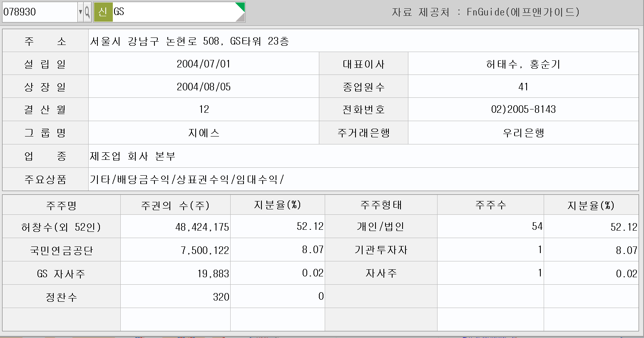Click the 업 종 industry label
Screen dimensions: 644x338
(45, 156)
